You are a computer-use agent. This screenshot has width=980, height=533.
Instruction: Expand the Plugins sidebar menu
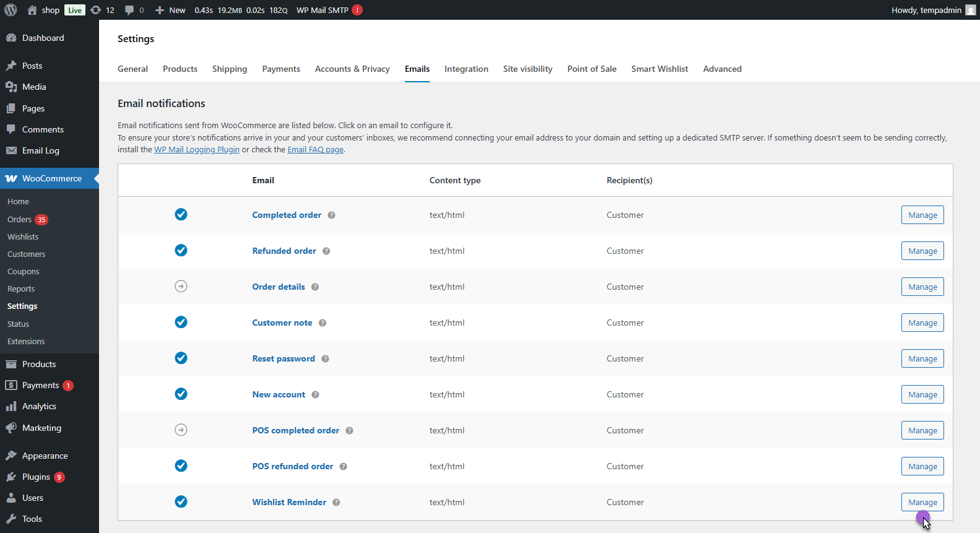pos(36,477)
